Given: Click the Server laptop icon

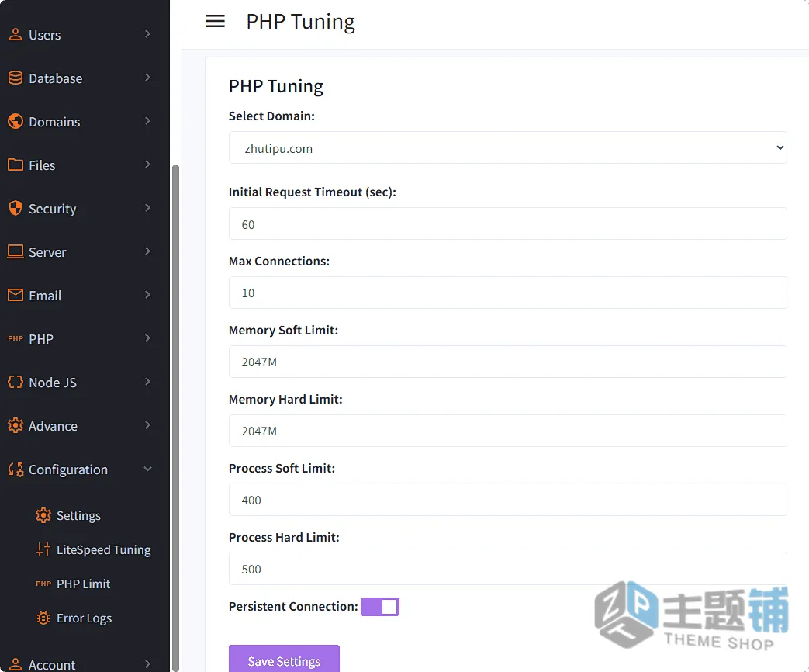Looking at the screenshot, I should [x=16, y=252].
